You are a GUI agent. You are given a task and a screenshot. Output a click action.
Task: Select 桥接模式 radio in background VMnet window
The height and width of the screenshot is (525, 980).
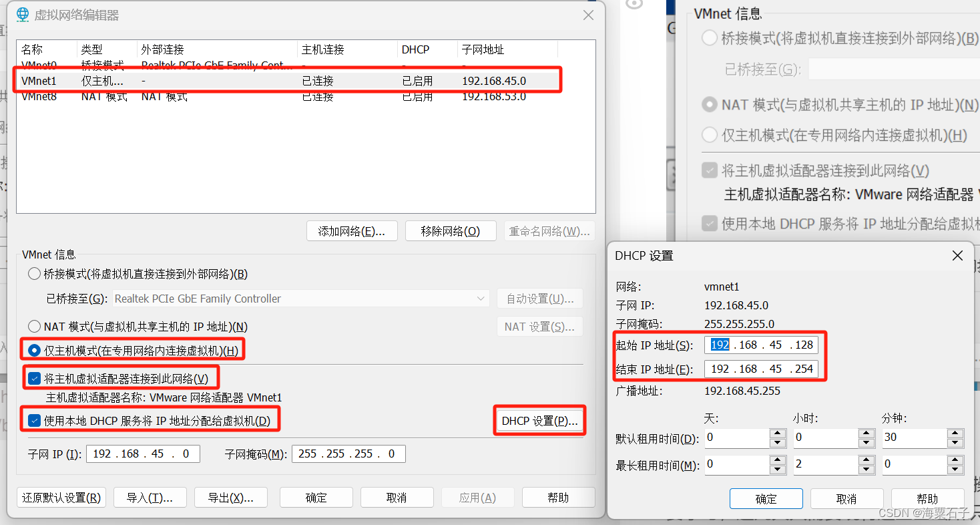710,38
